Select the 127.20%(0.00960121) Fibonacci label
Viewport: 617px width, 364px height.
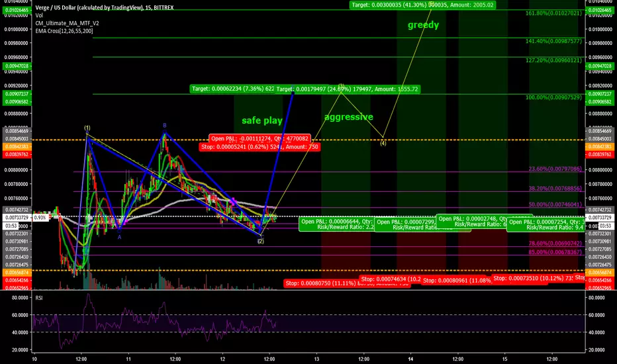point(553,60)
